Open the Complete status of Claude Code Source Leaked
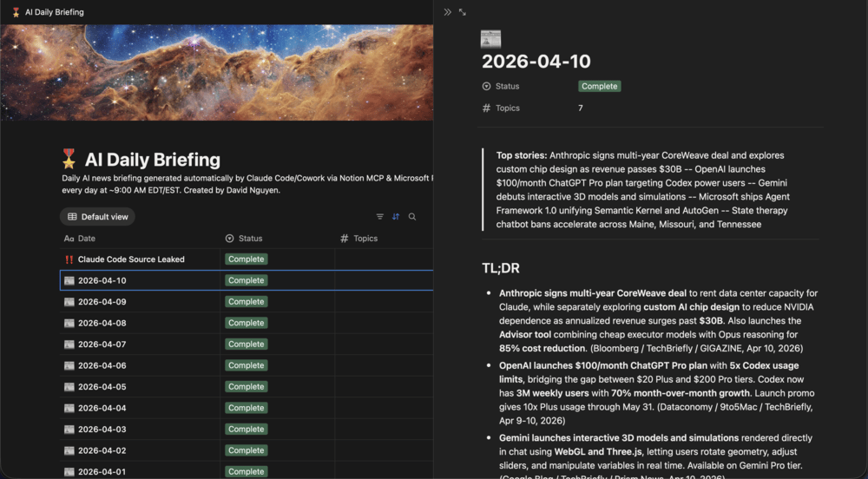This screenshot has height=479, width=868. [247, 259]
